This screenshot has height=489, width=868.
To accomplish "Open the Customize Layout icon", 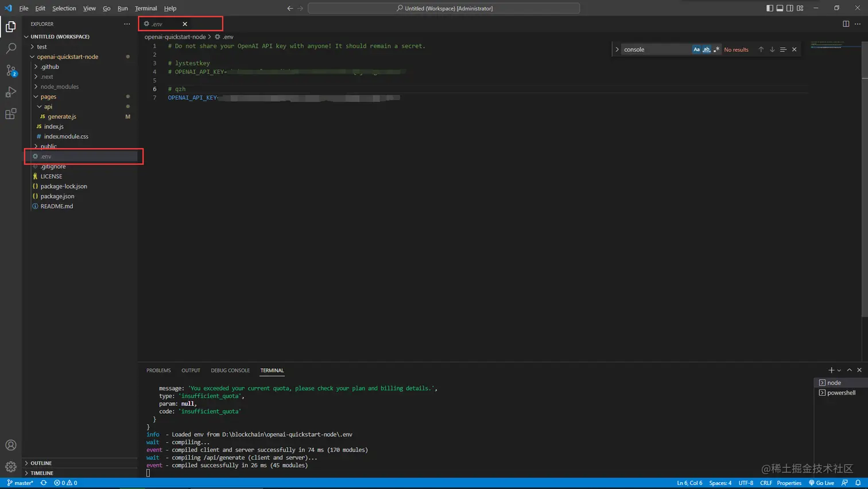I will click(800, 8).
